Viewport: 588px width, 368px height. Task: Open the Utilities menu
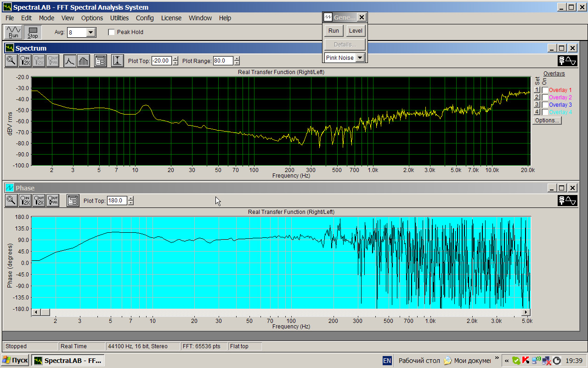pyautogui.click(x=119, y=18)
